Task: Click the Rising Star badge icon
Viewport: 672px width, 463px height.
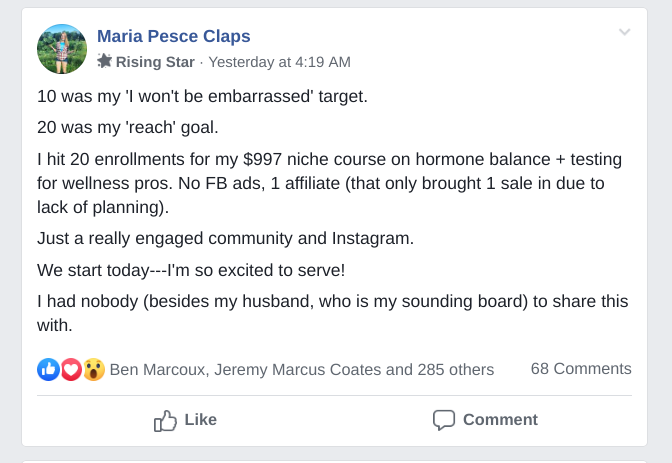Action: point(105,62)
